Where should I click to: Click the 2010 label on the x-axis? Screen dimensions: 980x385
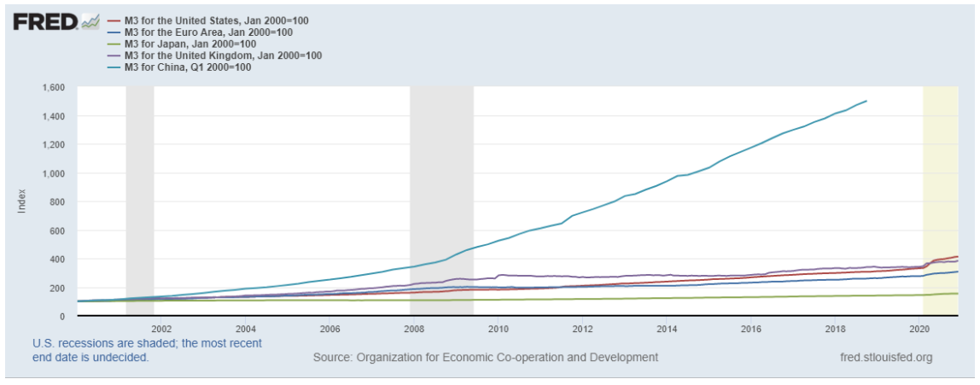pos(498,329)
